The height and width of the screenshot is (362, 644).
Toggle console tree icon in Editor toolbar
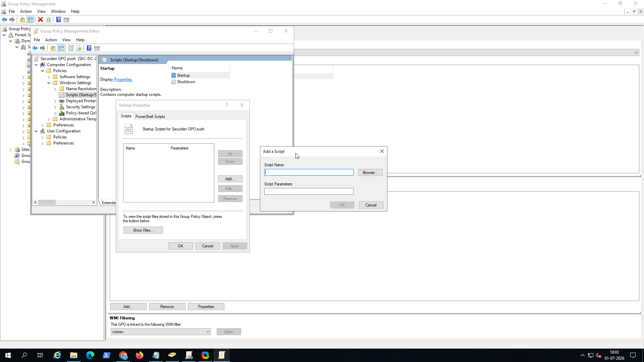(61, 48)
